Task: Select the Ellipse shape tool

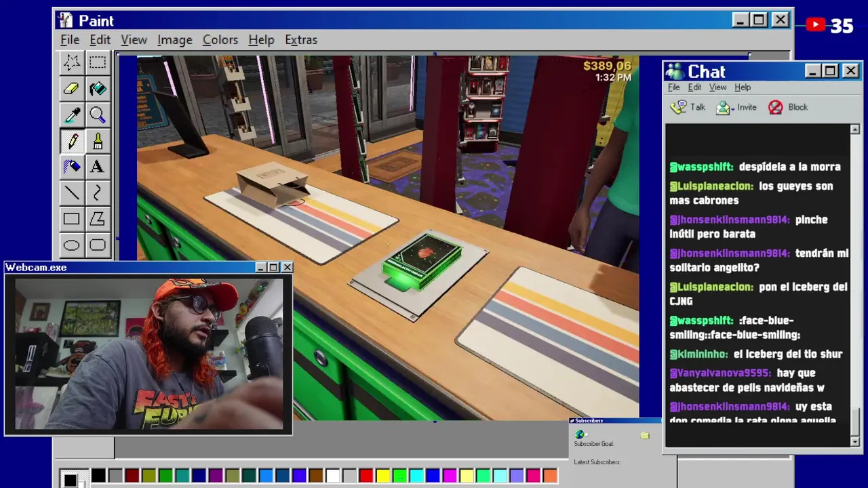Action: coord(71,245)
